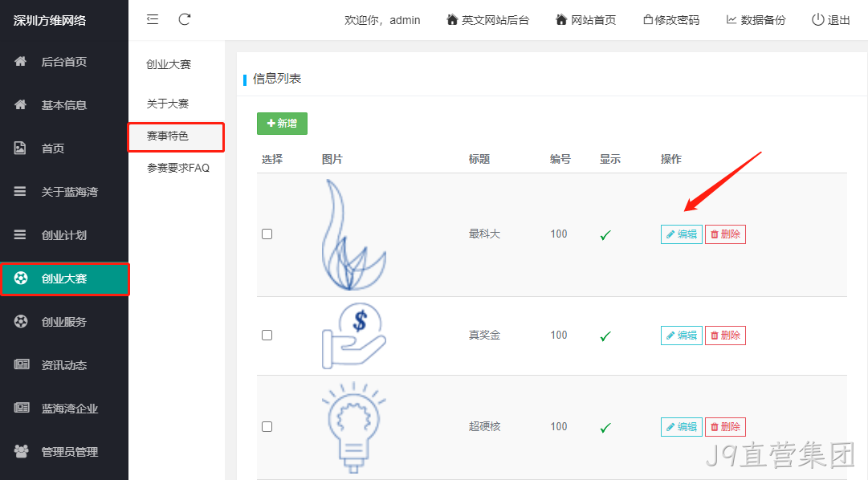
Task: Click the flame image thumbnail of 最科大
Action: pos(354,234)
